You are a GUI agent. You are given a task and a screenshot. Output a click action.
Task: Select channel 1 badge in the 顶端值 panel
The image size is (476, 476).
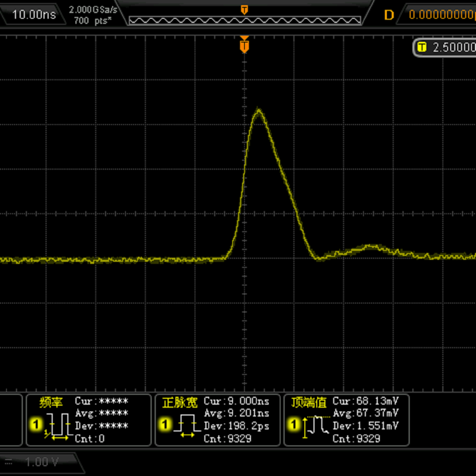294,424
